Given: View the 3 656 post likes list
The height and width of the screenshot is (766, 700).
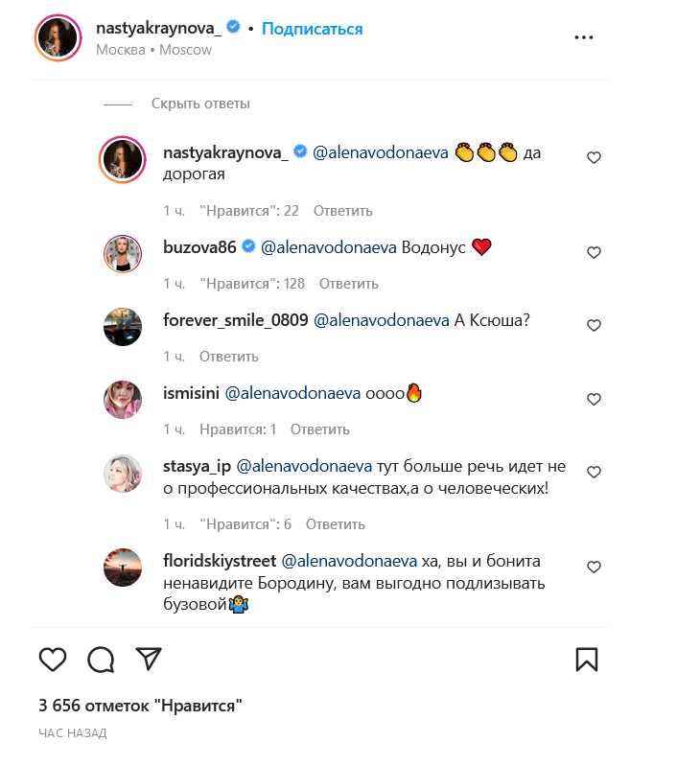Looking at the screenshot, I should tap(140, 706).
